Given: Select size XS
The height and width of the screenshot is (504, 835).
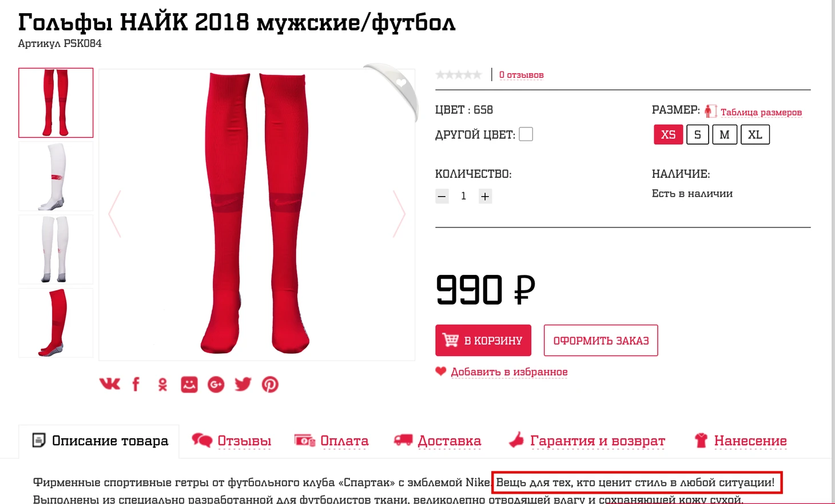Looking at the screenshot, I should point(668,135).
